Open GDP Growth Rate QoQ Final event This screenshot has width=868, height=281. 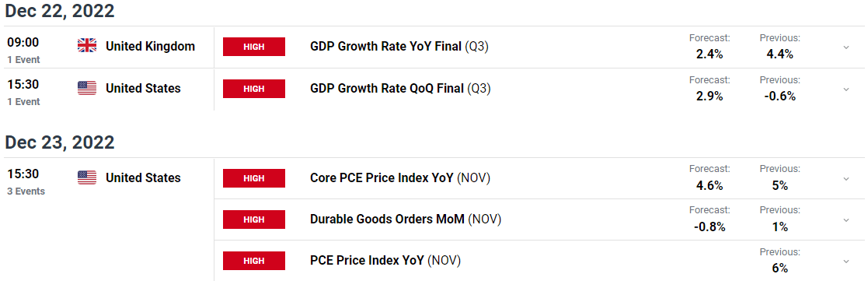(401, 89)
